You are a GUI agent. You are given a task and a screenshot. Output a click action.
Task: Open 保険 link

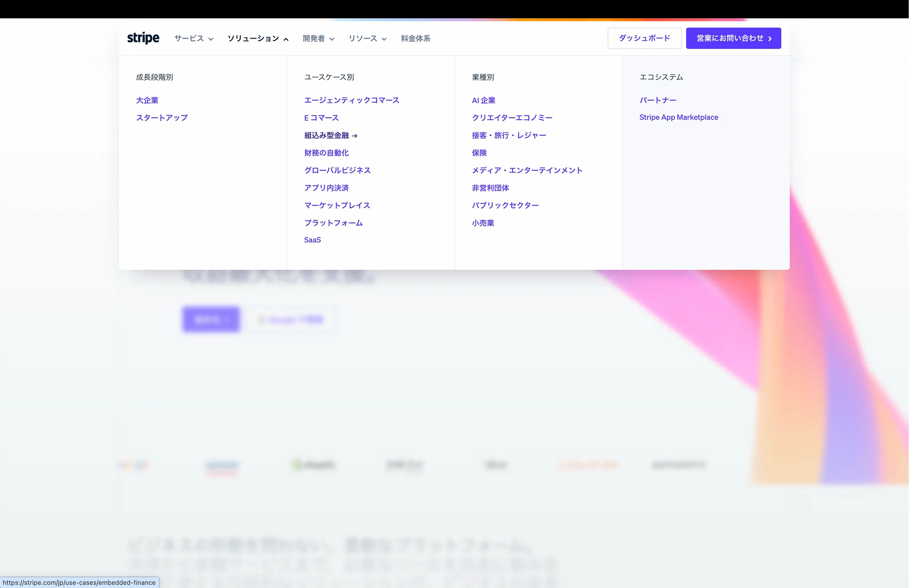[x=479, y=153]
